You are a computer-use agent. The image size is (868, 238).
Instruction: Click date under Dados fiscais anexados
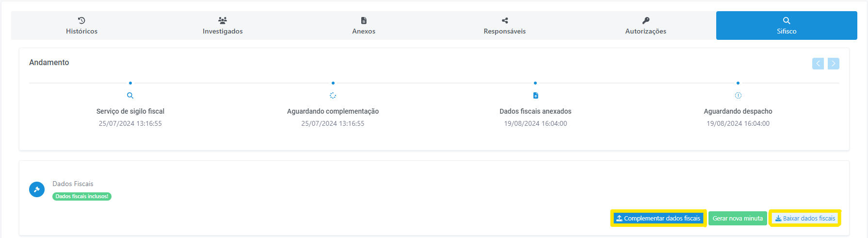(535, 123)
